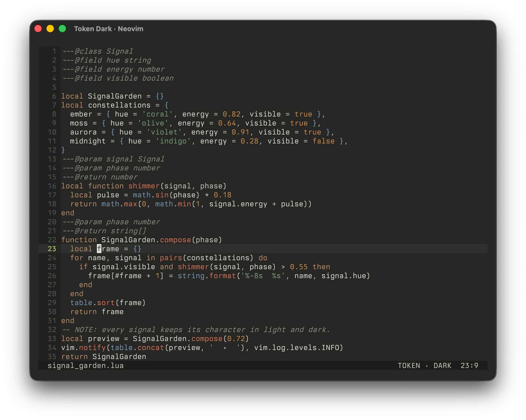The image size is (526, 420).
Task: Click '@param signal Signal' annotation
Action: pos(120,159)
